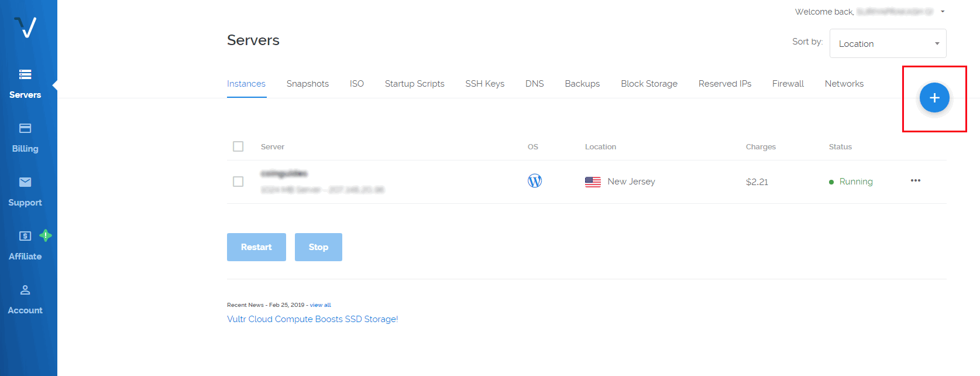Image resolution: width=980 pixels, height=376 pixels.
Task: Open the three-dot server actions menu
Action: (x=916, y=180)
